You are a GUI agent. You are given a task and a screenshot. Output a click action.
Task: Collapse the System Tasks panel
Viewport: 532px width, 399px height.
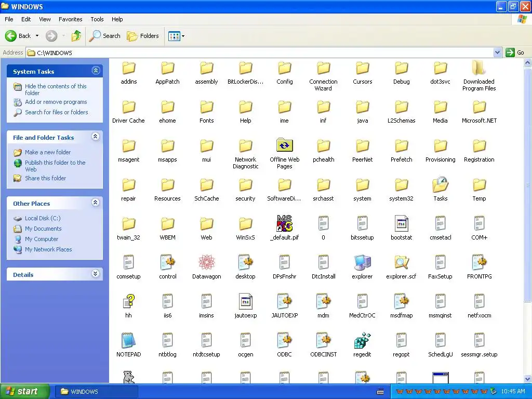coord(96,71)
